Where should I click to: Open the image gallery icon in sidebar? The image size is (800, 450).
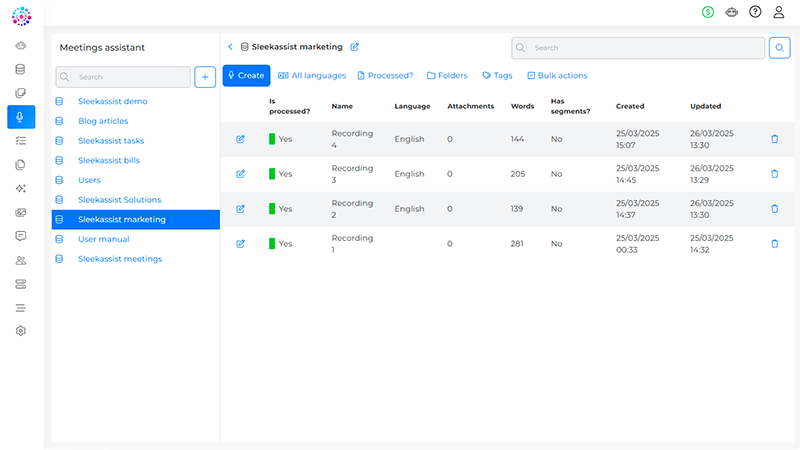pos(20,212)
